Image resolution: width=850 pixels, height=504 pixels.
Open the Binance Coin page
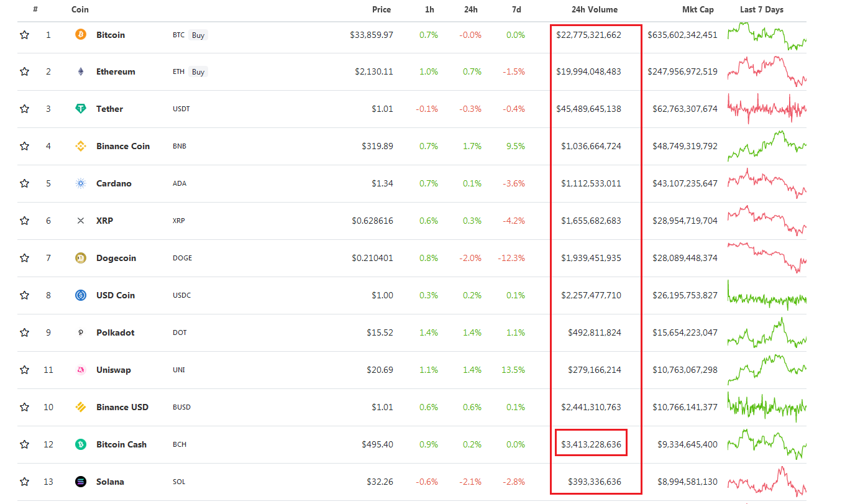[123, 147]
